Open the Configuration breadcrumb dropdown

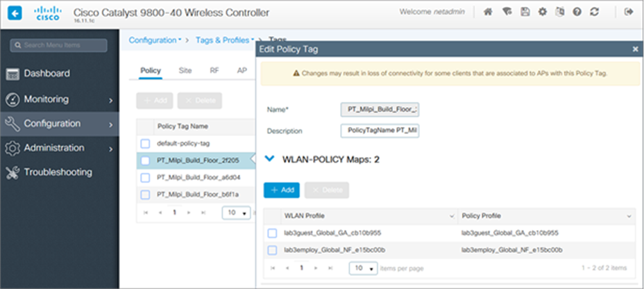(155, 40)
